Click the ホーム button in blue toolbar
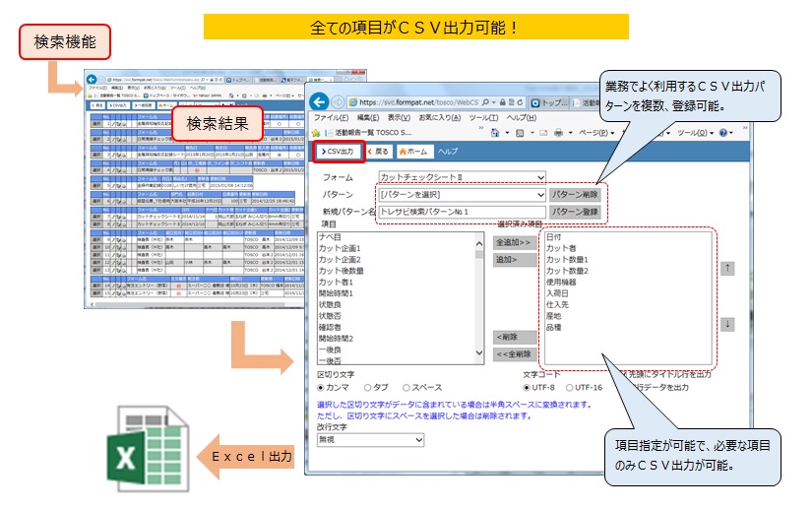This screenshot has width=812, height=509. click(x=413, y=152)
